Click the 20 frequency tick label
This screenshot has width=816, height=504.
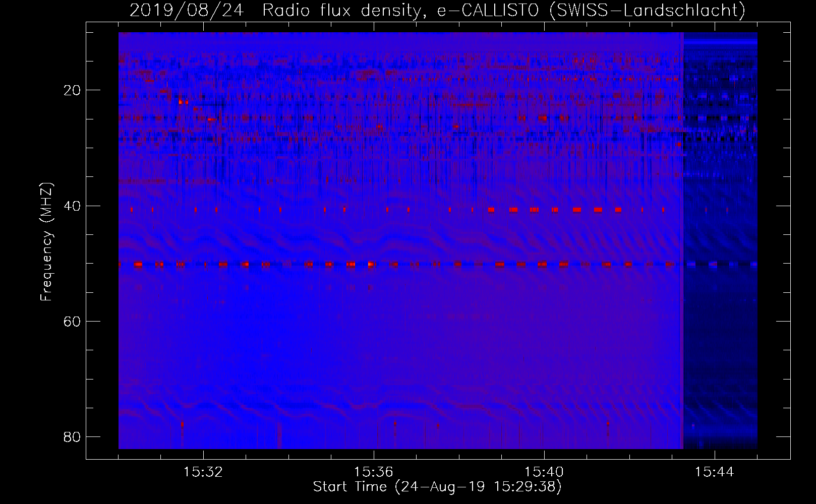tap(73, 90)
